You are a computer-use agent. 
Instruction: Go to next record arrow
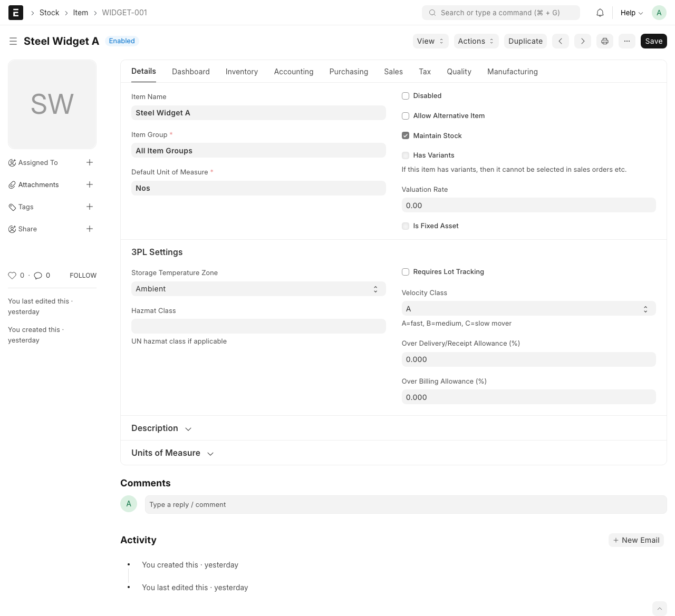click(583, 41)
